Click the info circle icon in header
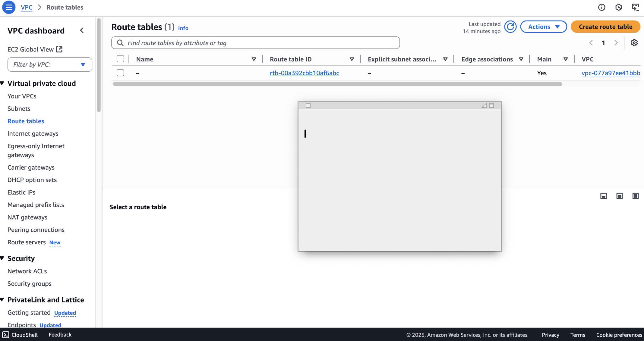The image size is (644, 341). (x=601, y=7)
